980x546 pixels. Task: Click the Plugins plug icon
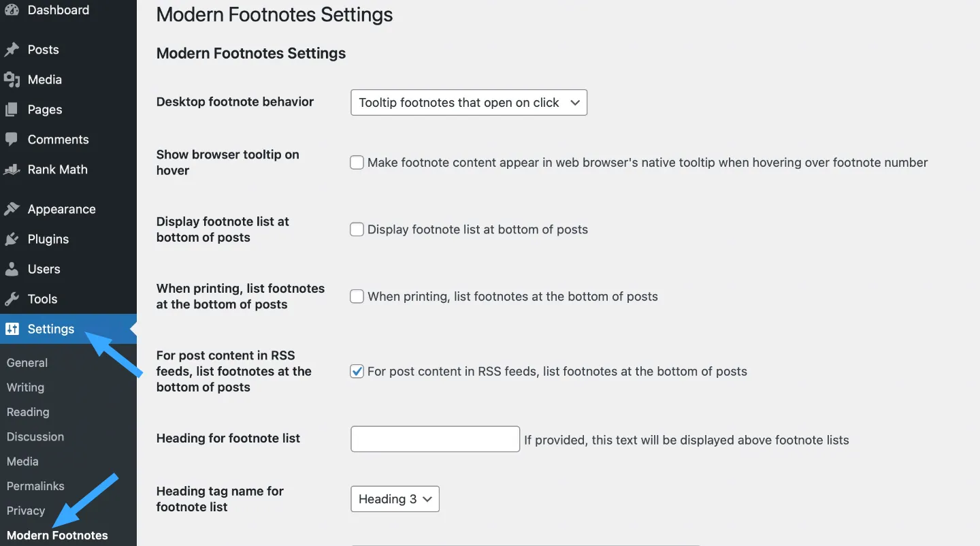pos(12,239)
